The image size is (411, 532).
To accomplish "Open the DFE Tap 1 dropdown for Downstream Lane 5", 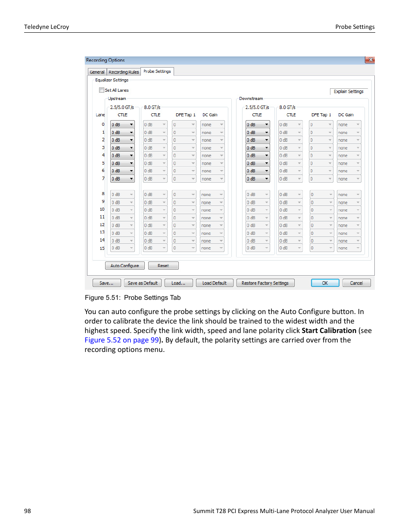I will (x=321, y=163).
